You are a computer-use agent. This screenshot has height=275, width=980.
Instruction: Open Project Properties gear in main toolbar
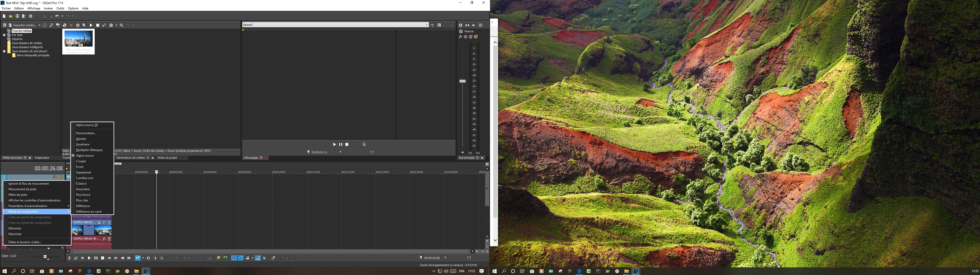click(x=31, y=16)
